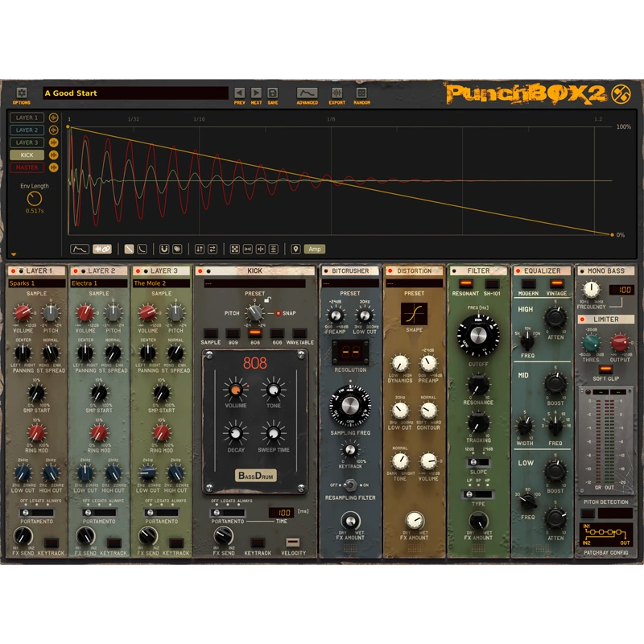The width and height of the screenshot is (644, 644).
Task: Select the Layer 2 envelope tab
Action: (27, 130)
